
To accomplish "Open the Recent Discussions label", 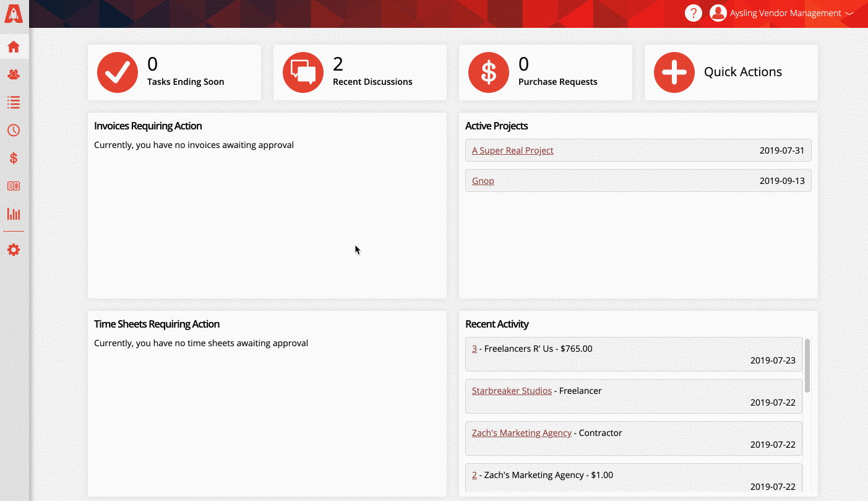I will tap(372, 82).
